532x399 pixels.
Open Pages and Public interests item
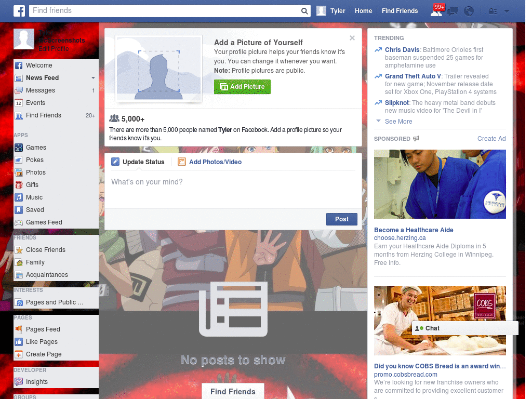56,302
